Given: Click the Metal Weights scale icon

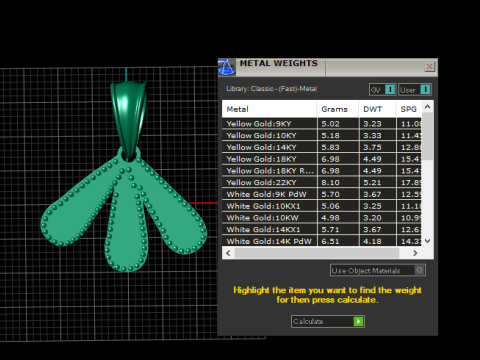Looking at the screenshot, I should point(227,67).
